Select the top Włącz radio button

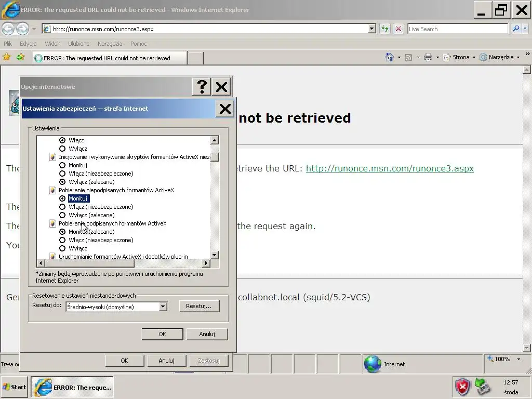point(62,140)
